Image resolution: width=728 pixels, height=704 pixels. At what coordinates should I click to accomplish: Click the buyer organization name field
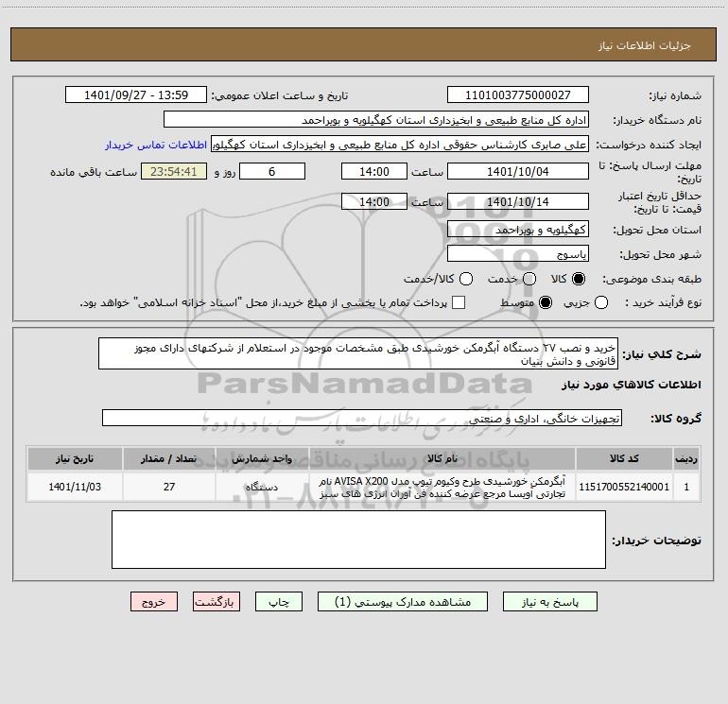coord(376,120)
